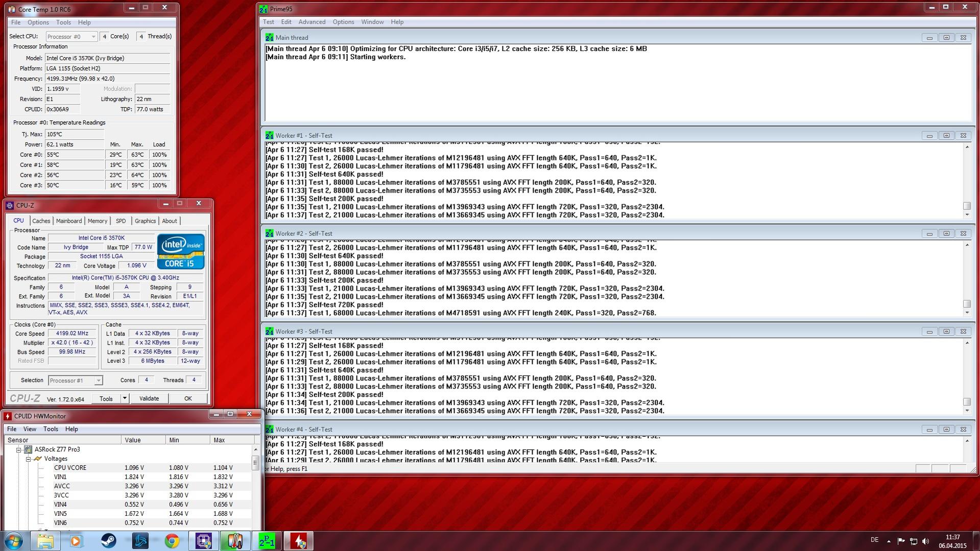Image resolution: width=980 pixels, height=551 pixels.
Task: Switch to HWMonitor via taskbar lightning icon
Action: 298,541
